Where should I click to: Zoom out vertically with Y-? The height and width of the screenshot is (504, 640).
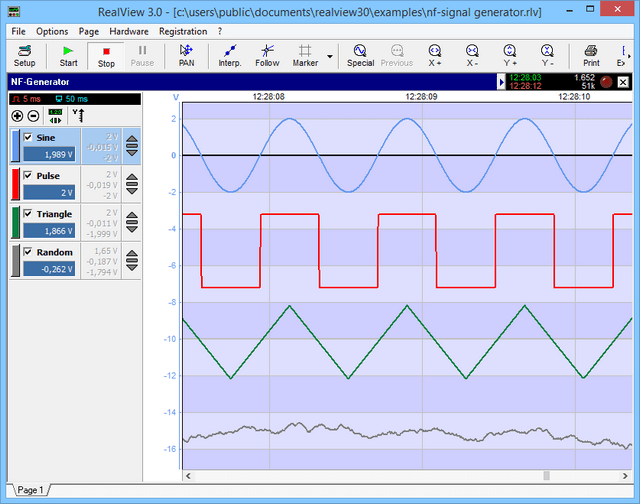(547, 54)
